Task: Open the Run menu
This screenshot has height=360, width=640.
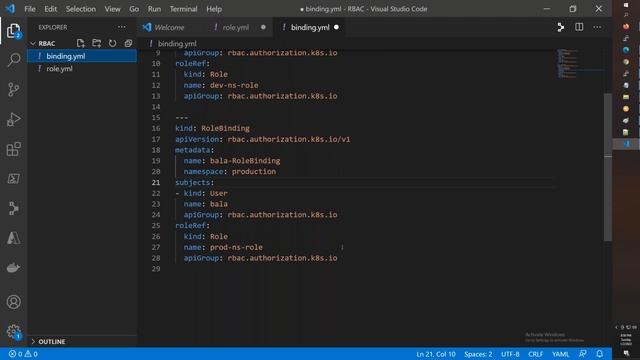Action: coord(154,9)
